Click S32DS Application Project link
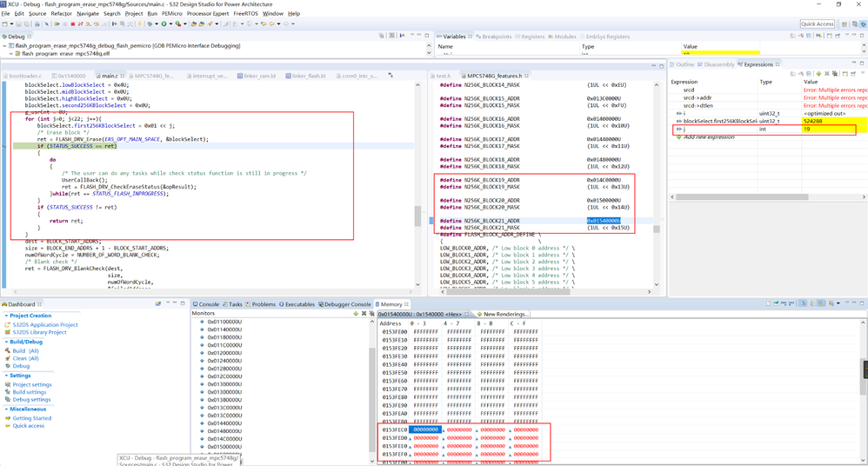This screenshot has width=868, height=466. tap(45, 325)
